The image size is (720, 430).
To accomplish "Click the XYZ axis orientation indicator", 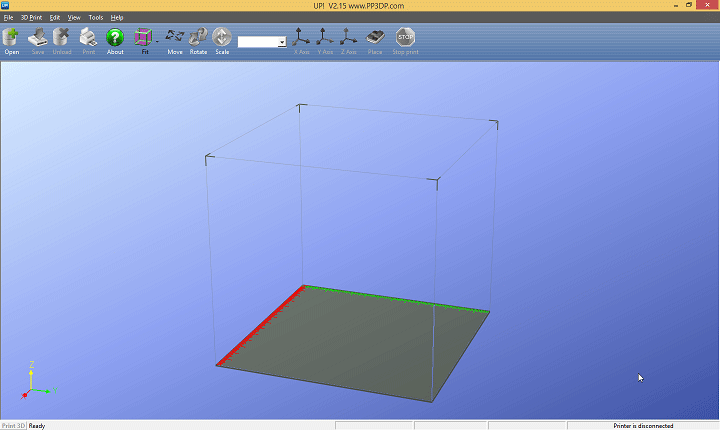I will tap(31, 380).
